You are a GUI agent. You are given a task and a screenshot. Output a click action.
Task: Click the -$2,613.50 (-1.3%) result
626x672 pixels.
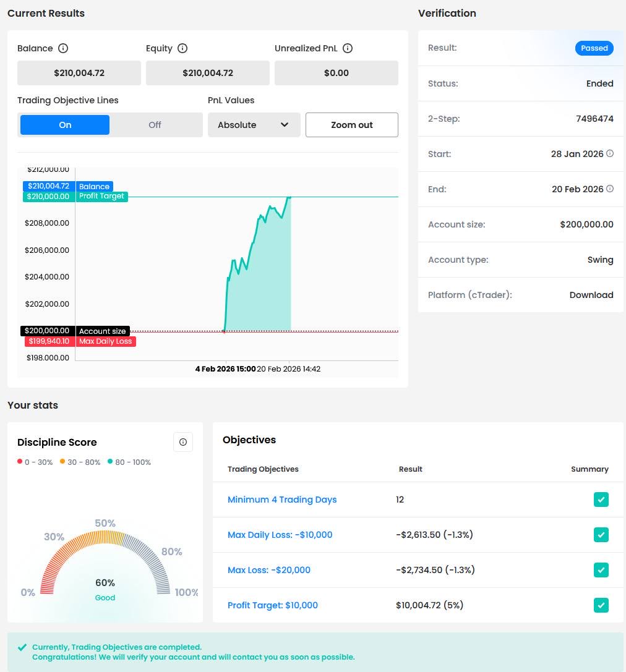434,534
